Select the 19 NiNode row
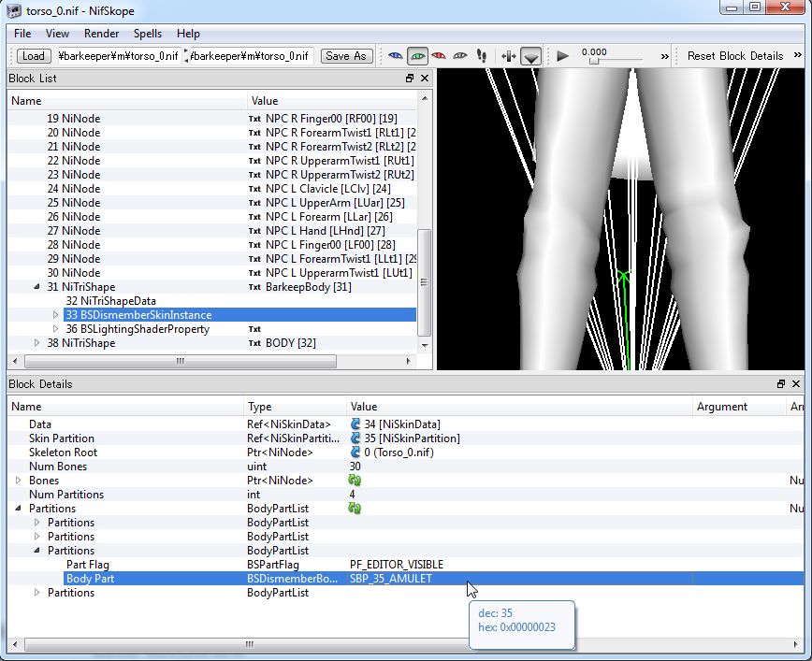The width and height of the screenshot is (812, 661). coord(211,119)
